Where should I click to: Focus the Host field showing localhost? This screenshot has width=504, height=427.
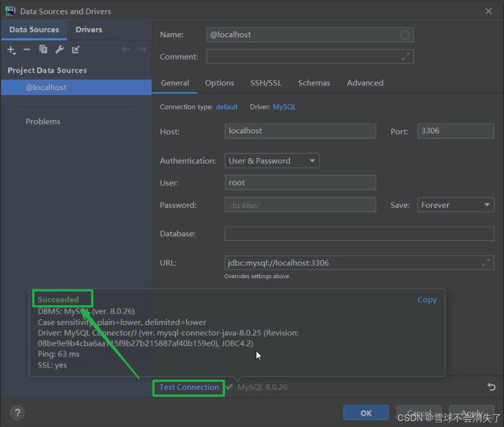300,131
